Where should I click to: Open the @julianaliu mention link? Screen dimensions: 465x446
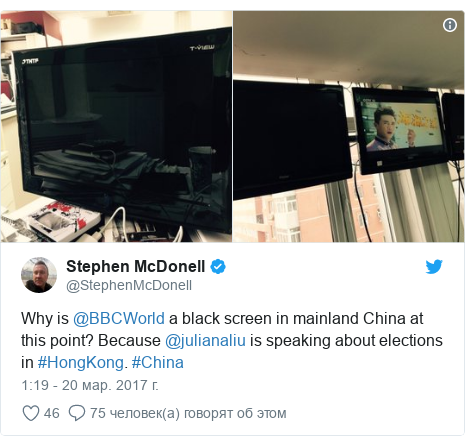(205, 341)
